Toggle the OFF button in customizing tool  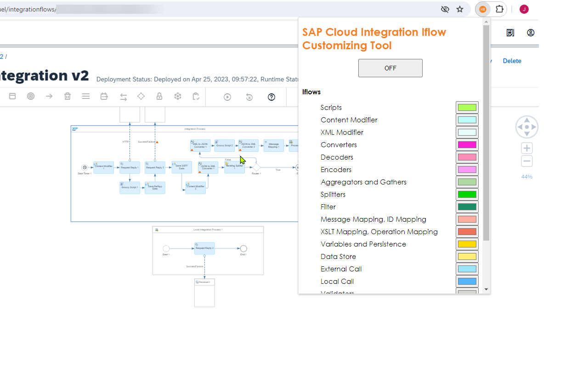coord(390,68)
